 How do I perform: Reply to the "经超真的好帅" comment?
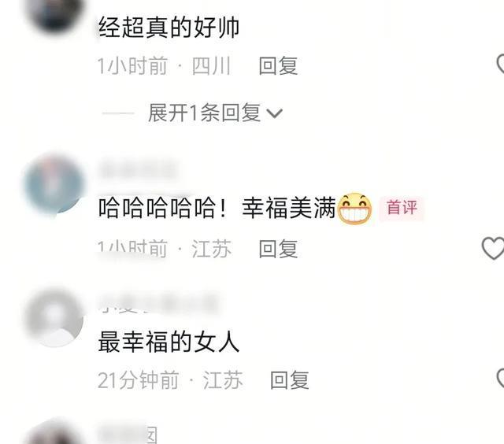coord(278,65)
